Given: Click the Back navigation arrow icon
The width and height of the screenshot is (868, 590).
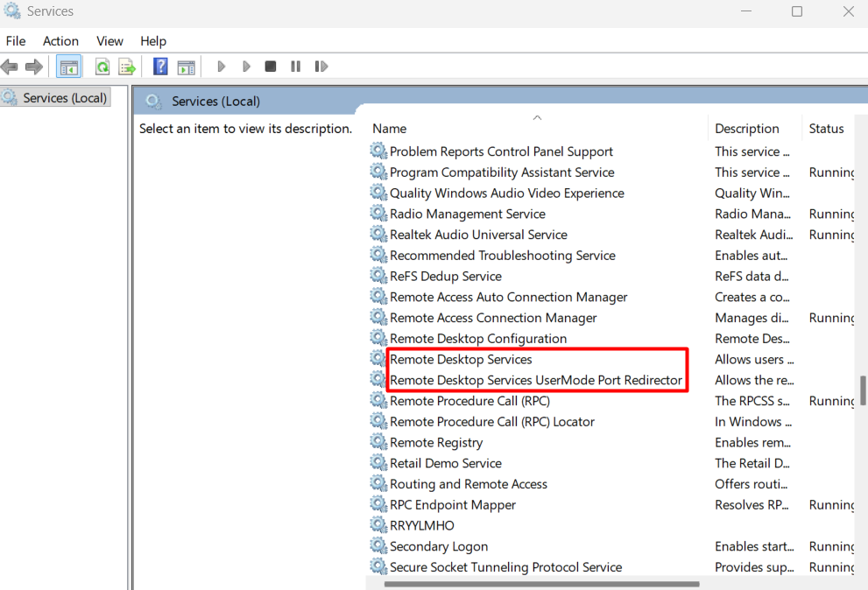Looking at the screenshot, I should pyautogui.click(x=11, y=66).
